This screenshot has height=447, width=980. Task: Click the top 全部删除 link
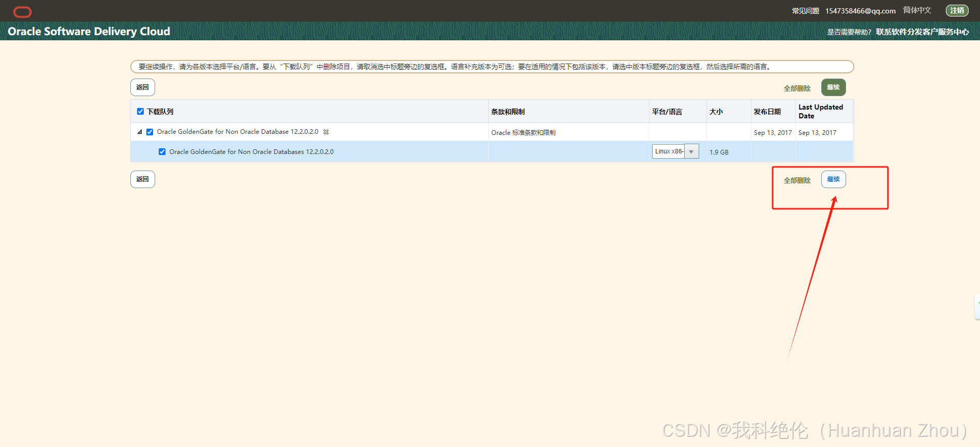coord(797,88)
